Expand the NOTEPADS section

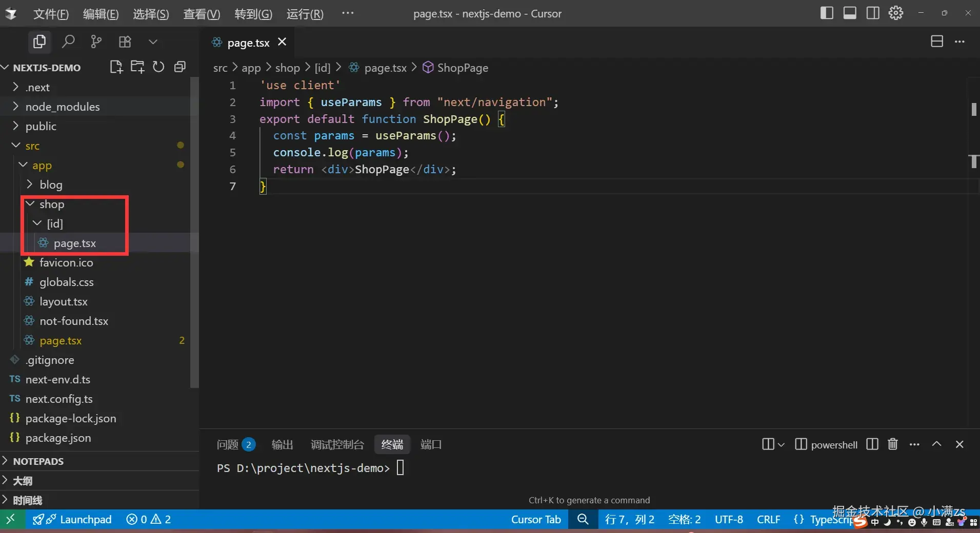coord(38,461)
